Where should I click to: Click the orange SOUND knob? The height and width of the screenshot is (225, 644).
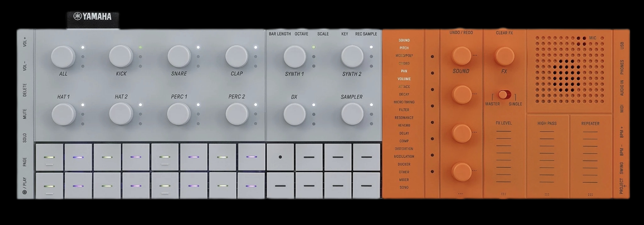tap(461, 56)
